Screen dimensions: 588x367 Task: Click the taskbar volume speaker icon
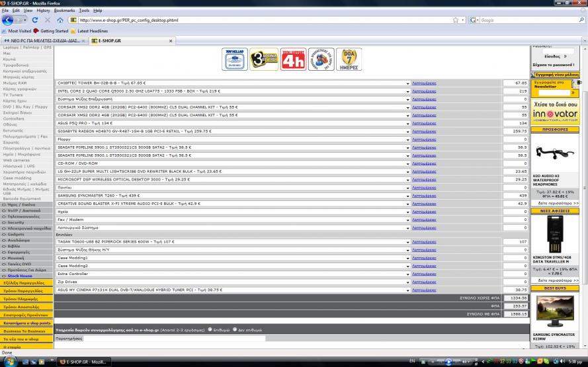[562, 361]
